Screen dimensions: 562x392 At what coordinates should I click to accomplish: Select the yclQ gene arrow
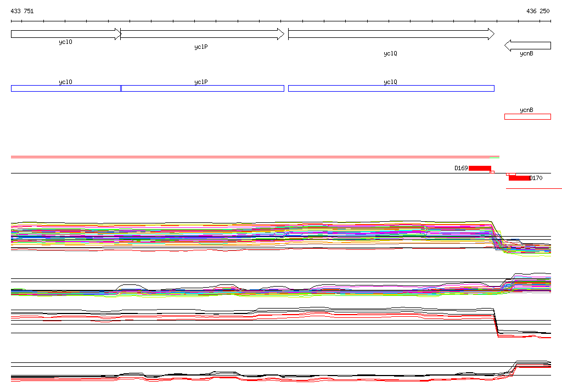click(391, 34)
